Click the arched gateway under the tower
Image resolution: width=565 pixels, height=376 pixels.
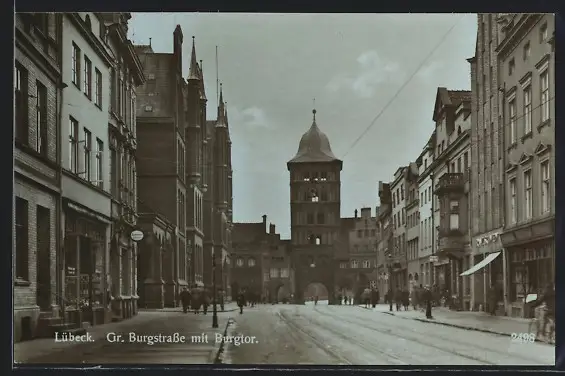point(316,292)
